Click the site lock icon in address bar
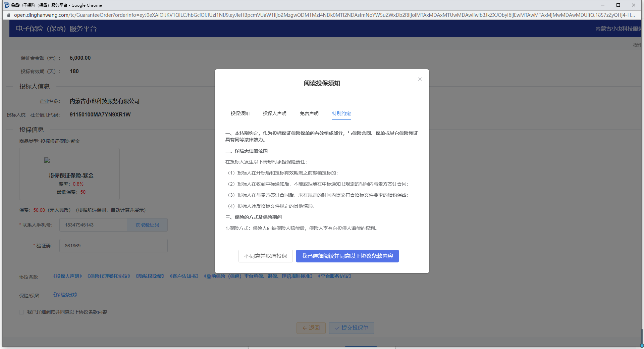The image size is (644, 349). pyautogui.click(x=9, y=15)
